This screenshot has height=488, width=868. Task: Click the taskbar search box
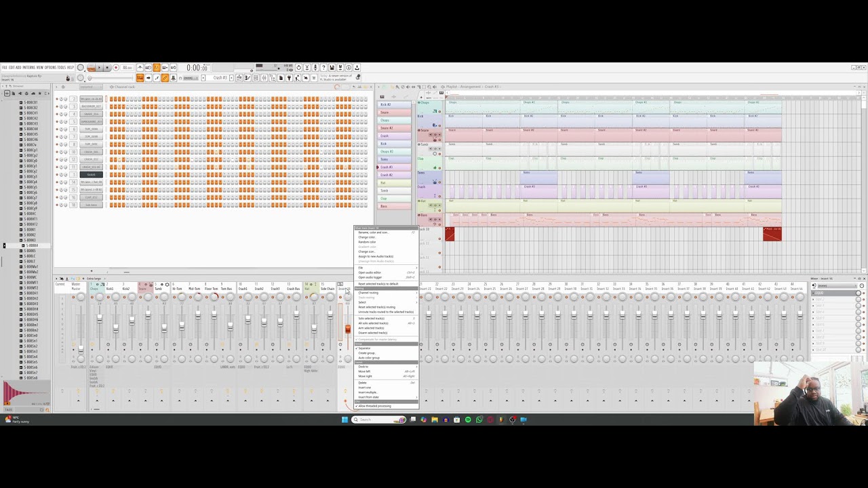tap(379, 420)
